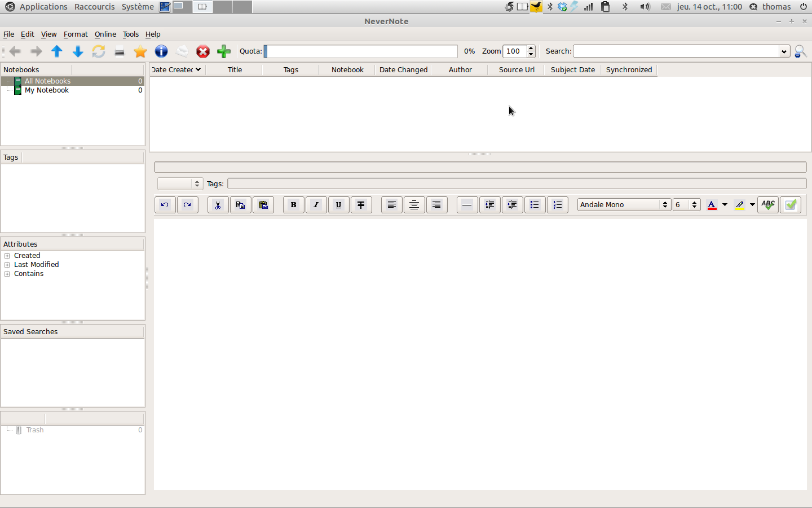
Task: Expand the Contains attribute node
Action: coord(7,274)
